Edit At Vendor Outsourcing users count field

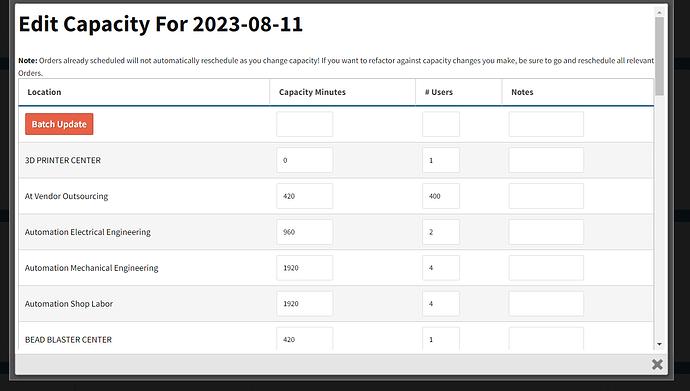pyautogui.click(x=441, y=196)
